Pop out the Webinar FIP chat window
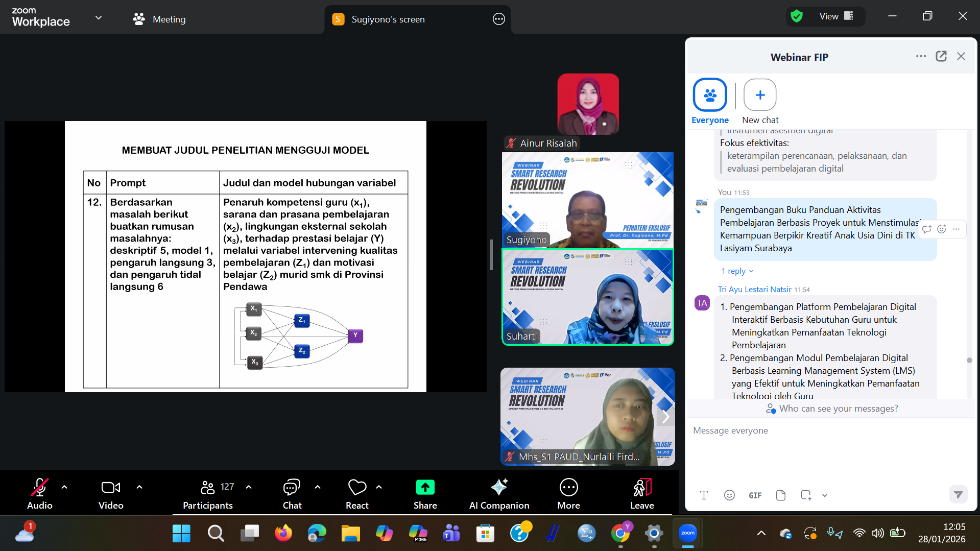The width and height of the screenshot is (980, 551). coord(941,56)
